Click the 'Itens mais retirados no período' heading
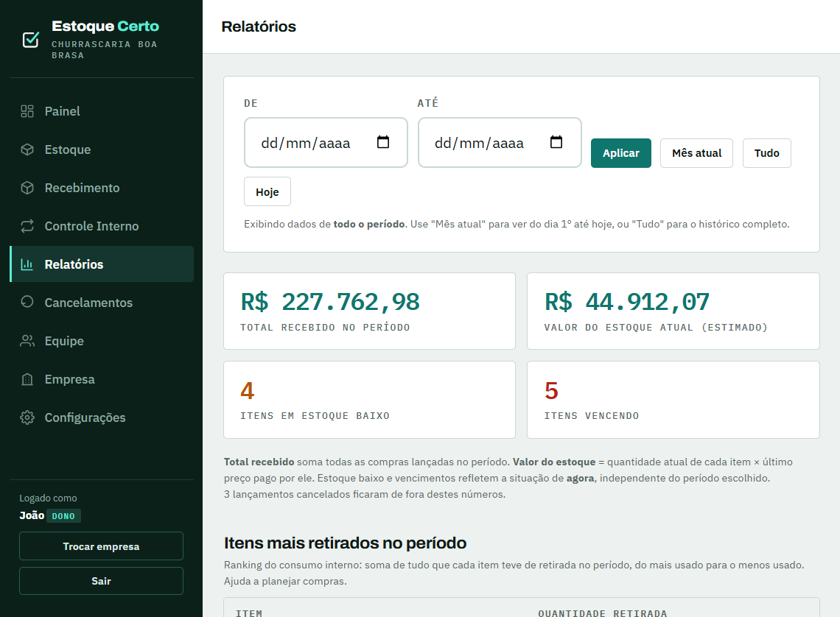This screenshot has height=617, width=840. point(345,543)
